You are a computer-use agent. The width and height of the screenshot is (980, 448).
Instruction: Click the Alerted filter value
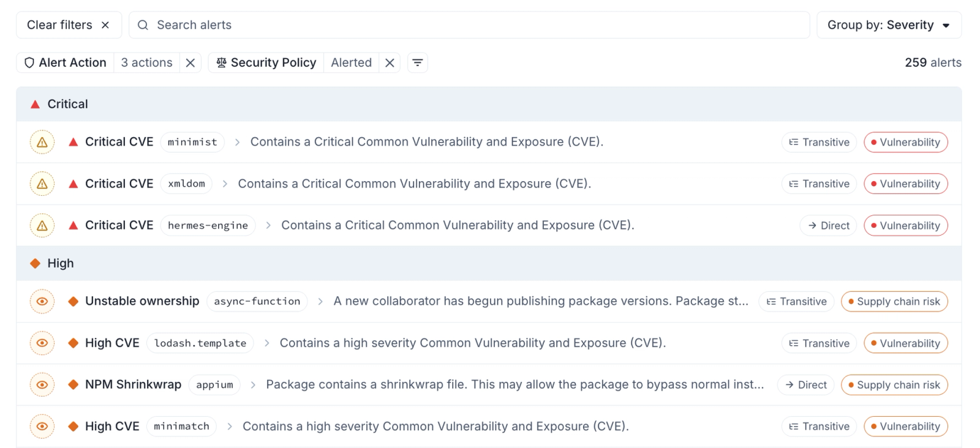tap(352, 62)
